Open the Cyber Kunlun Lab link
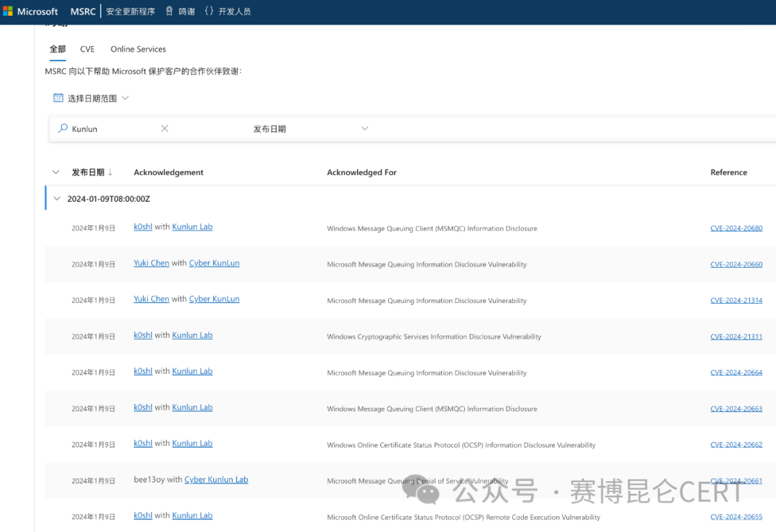This screenshot has width=776, height=532. 216,480
